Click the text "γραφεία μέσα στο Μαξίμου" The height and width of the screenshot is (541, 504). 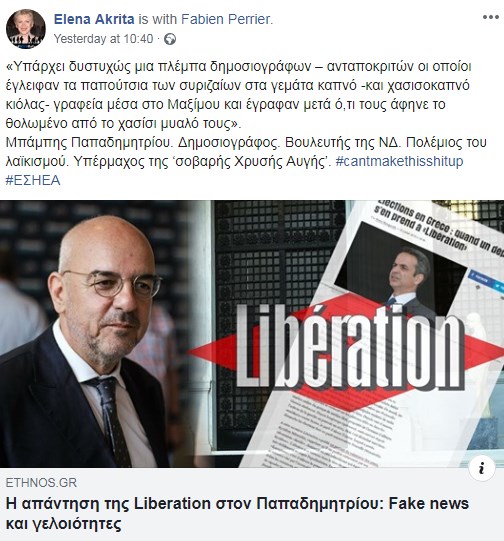pyautogui.click(x=137, y=104)
